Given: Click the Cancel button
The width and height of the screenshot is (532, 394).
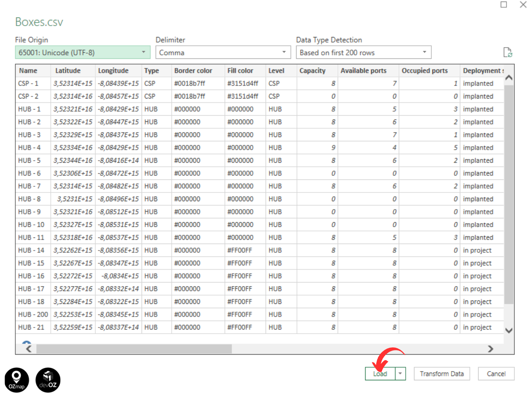Looking at the screenshot, I should (496, 373).
